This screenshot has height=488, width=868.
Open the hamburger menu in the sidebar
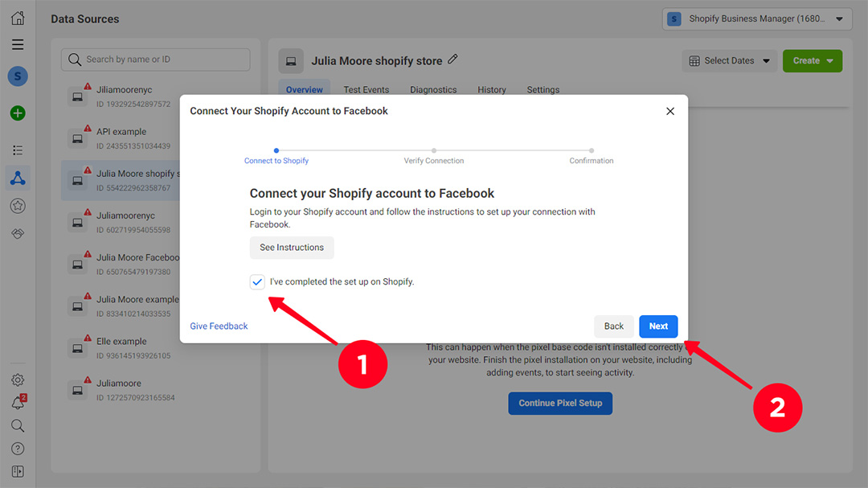18,44
